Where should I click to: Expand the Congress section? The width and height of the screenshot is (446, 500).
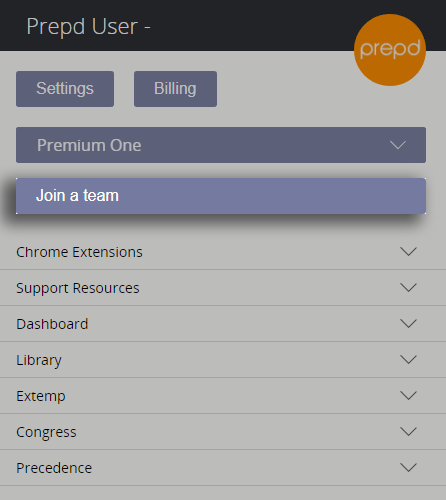click(x=223, y=432)
